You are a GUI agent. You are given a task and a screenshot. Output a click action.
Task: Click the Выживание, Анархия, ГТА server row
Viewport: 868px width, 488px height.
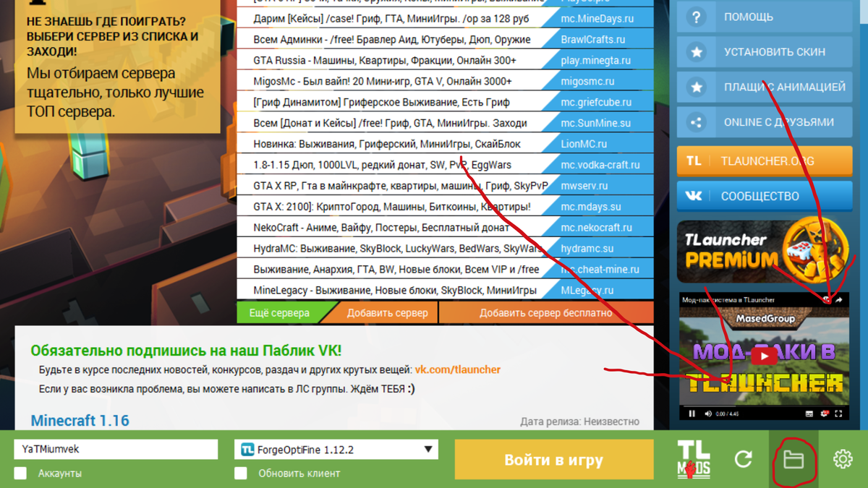(396, 270)
